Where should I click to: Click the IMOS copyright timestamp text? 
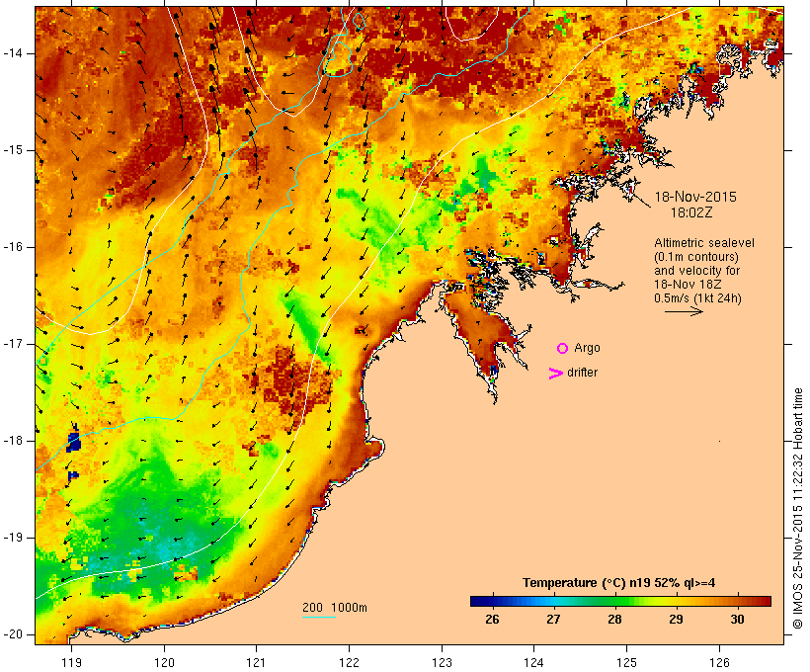(x=797, y=509)
